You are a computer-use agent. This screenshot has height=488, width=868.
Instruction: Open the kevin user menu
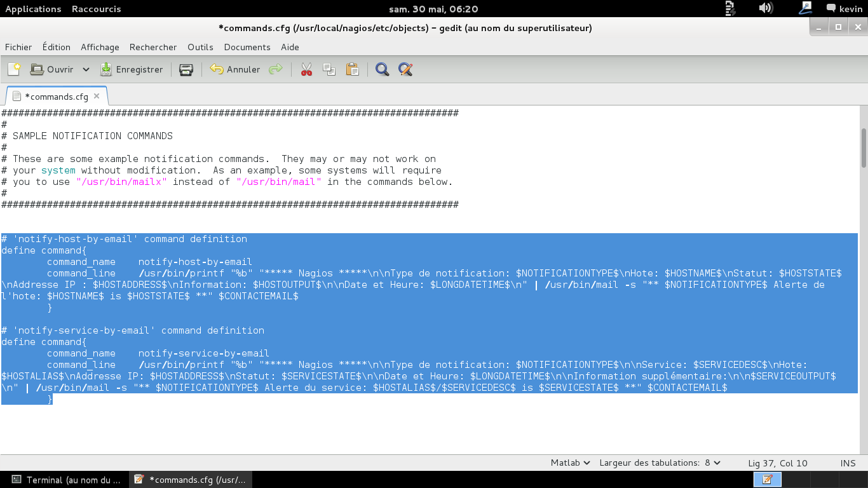point(844,9)
